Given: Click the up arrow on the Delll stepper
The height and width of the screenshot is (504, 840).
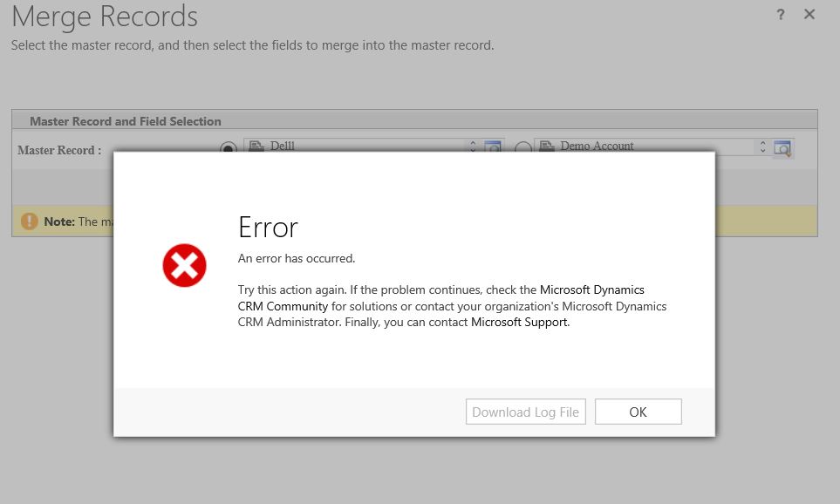Looking at the screenshot, I should tap(473, 142).
